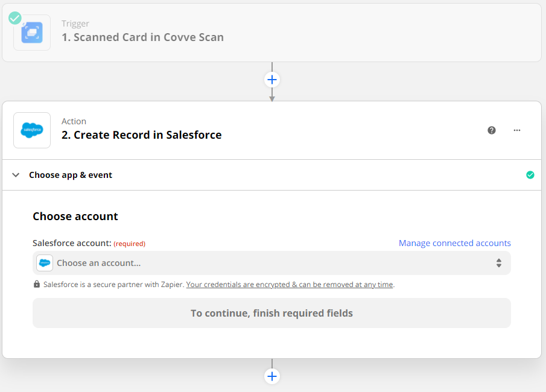The image size is (546, 392).
Task: Click the small Salesforce icon in the account field
Action: tap(45, 263)
